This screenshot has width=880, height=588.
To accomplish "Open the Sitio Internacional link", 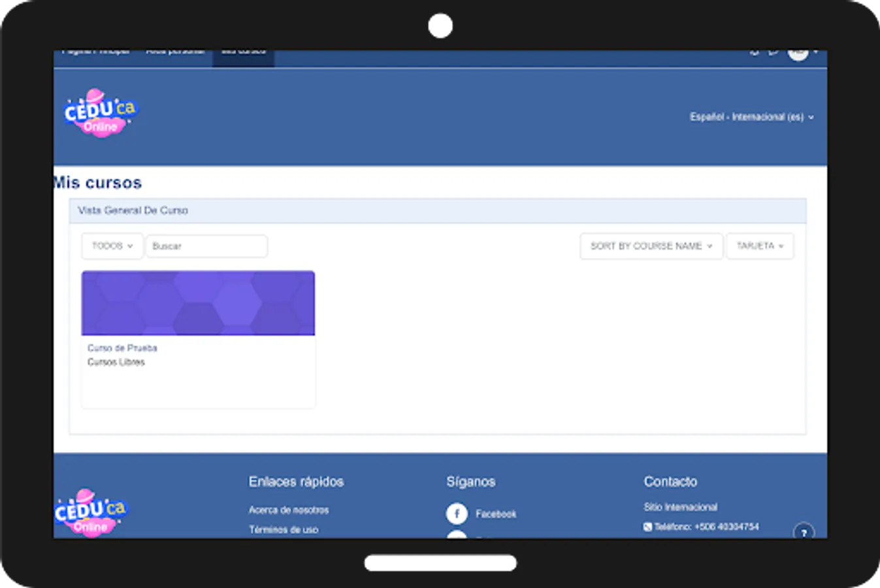I will pyautogui.click(x=680, y=507).
